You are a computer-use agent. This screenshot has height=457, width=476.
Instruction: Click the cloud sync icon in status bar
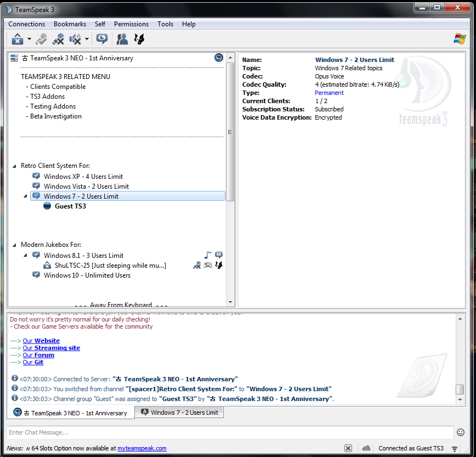(366, 448)
